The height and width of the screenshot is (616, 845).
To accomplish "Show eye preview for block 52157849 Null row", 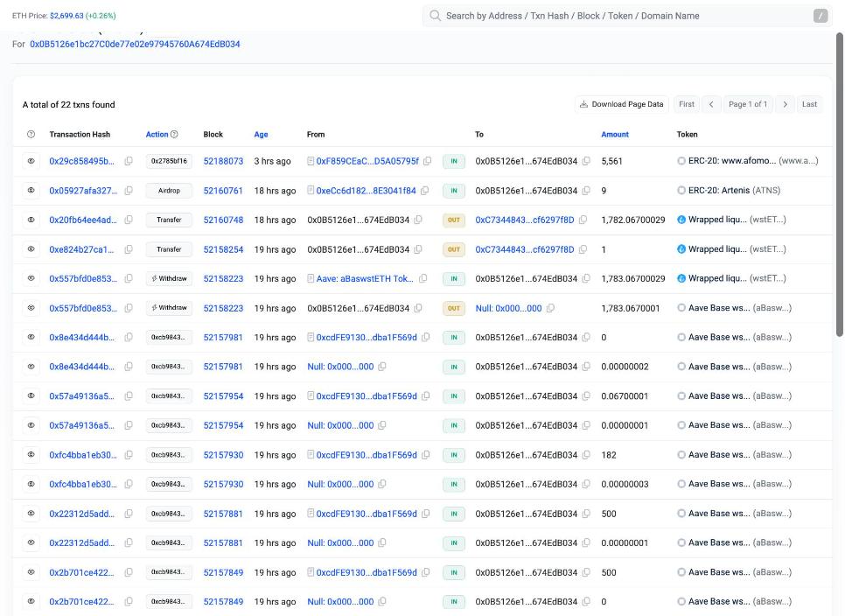I will click(31, 601).
